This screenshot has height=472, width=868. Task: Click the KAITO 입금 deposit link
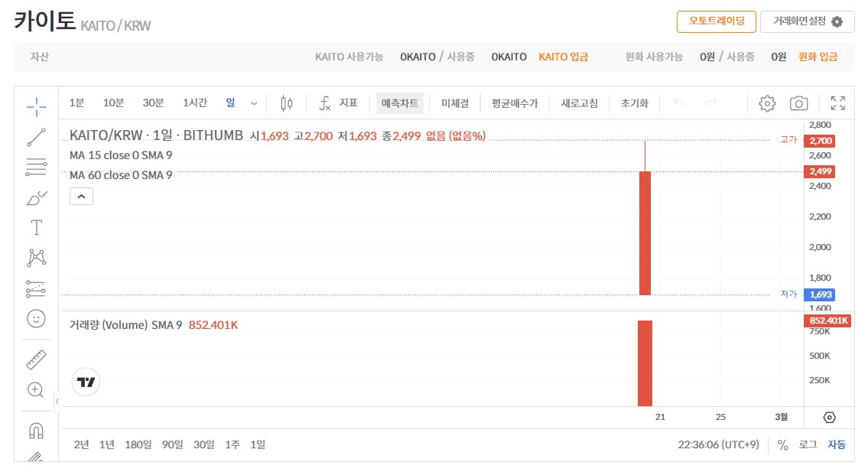click(x=563, y=57)
